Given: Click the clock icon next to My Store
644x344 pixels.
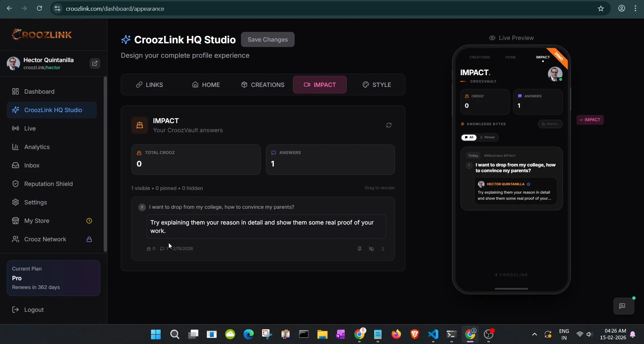Looking at the screenshot, I should pos(89,220).
